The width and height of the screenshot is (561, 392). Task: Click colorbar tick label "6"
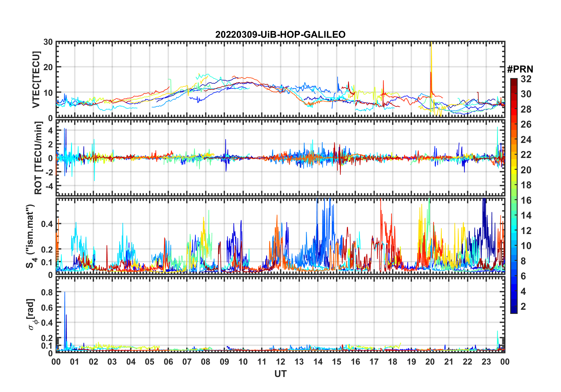(x=523, y=276)
